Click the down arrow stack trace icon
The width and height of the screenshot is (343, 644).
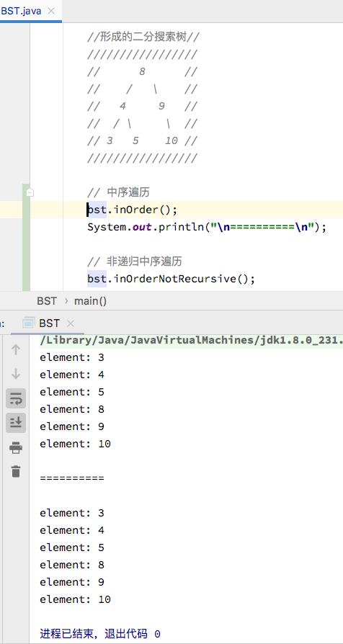[x=16, y=374]
